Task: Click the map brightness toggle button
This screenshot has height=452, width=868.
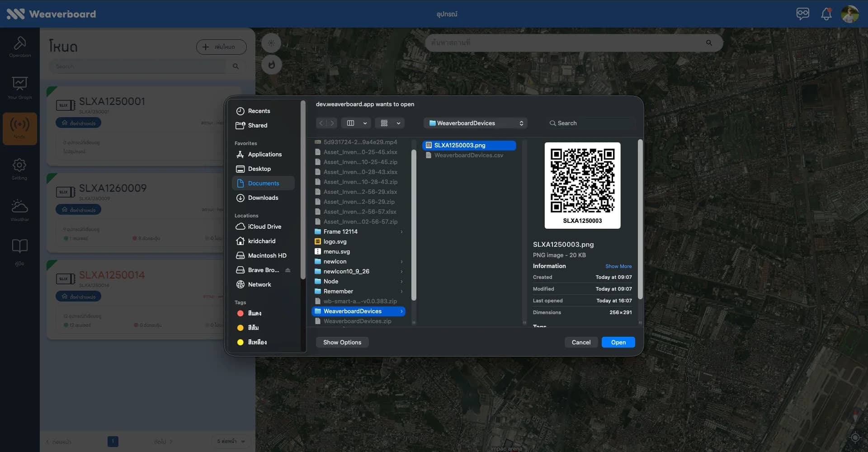Action: 271,43
